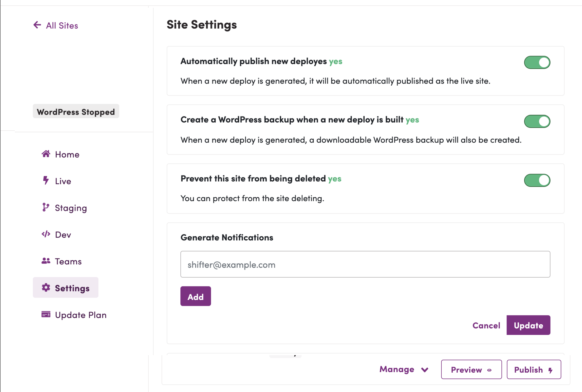Click the eye icon on Preview

coord(489,370)
